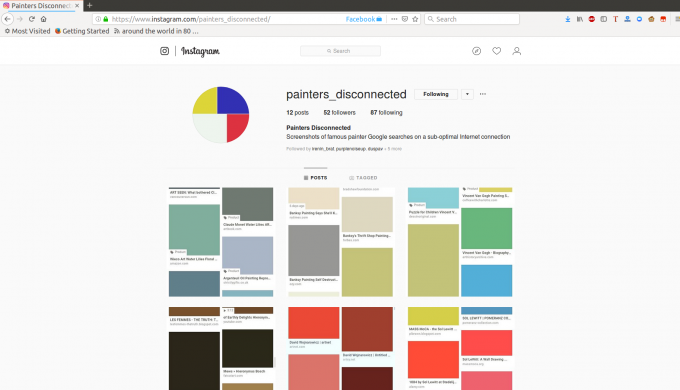Close the Painters Disconnected tab
680x390 pixels.
pos(77,6)
